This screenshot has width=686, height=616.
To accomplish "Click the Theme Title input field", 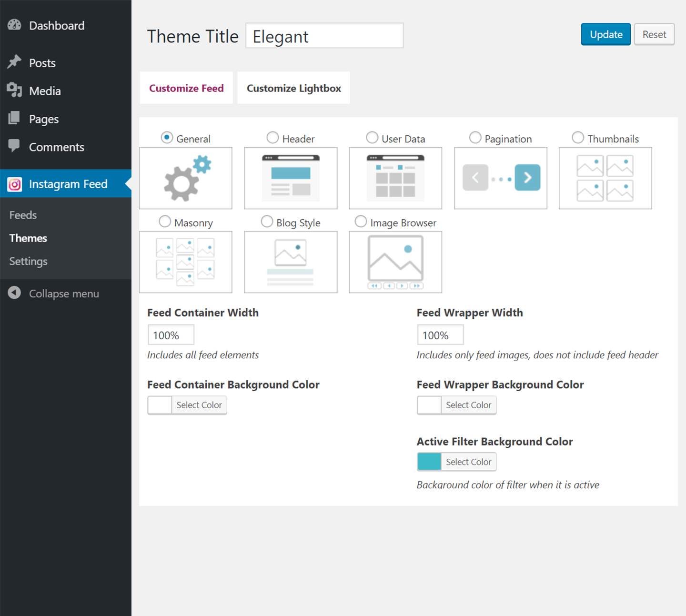I will point(324,36).
